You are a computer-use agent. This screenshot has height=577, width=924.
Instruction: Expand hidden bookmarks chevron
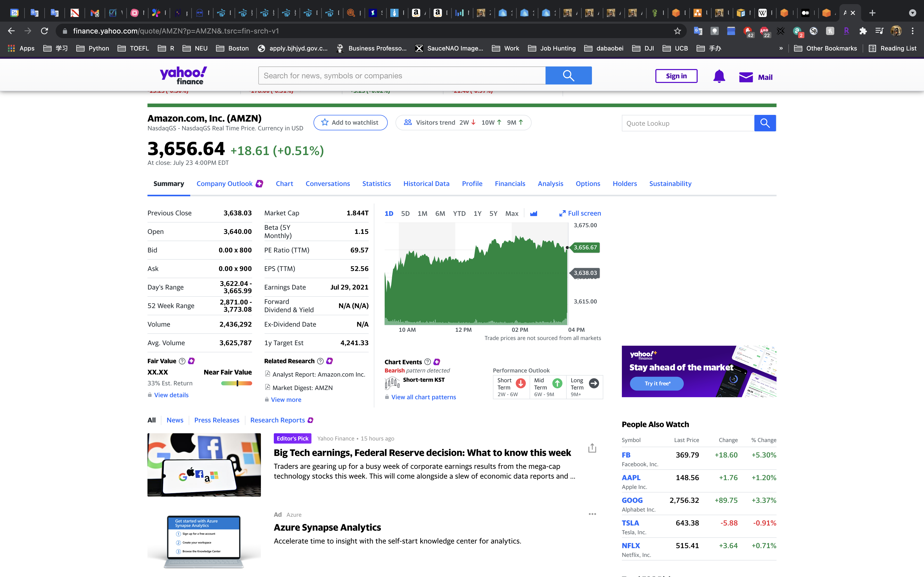click(781, 48)
